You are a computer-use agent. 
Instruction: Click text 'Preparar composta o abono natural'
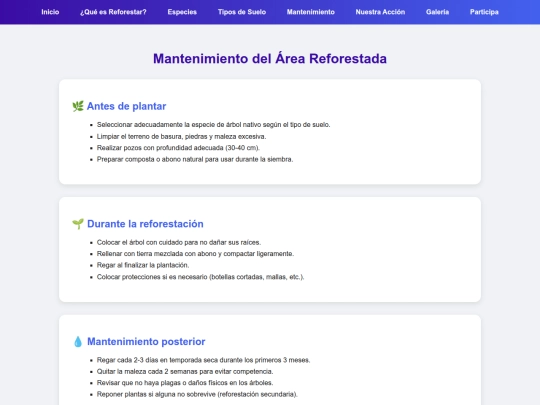coord(150,159)
